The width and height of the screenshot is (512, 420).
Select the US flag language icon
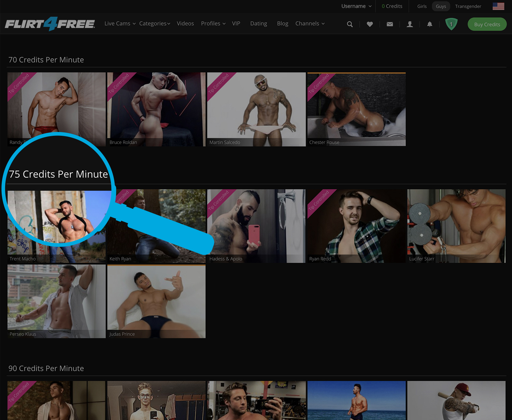click(498, 6)
